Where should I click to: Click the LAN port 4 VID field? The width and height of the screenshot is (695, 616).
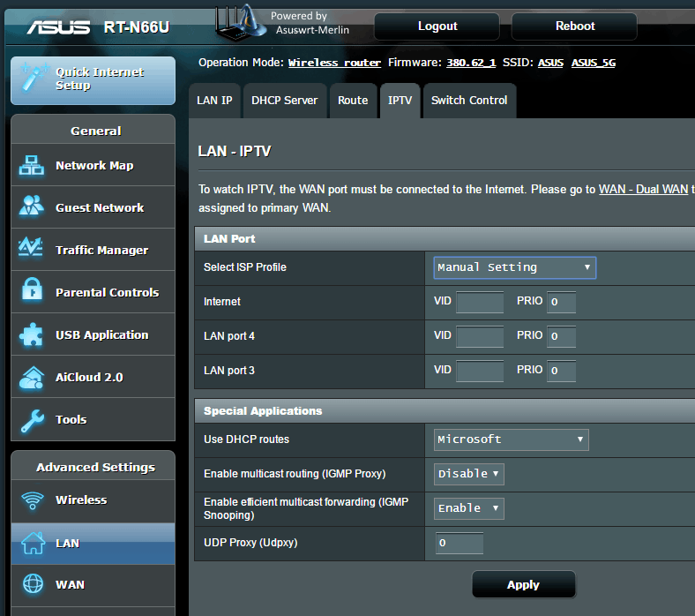pyautogui.click(x=480, y=336)
